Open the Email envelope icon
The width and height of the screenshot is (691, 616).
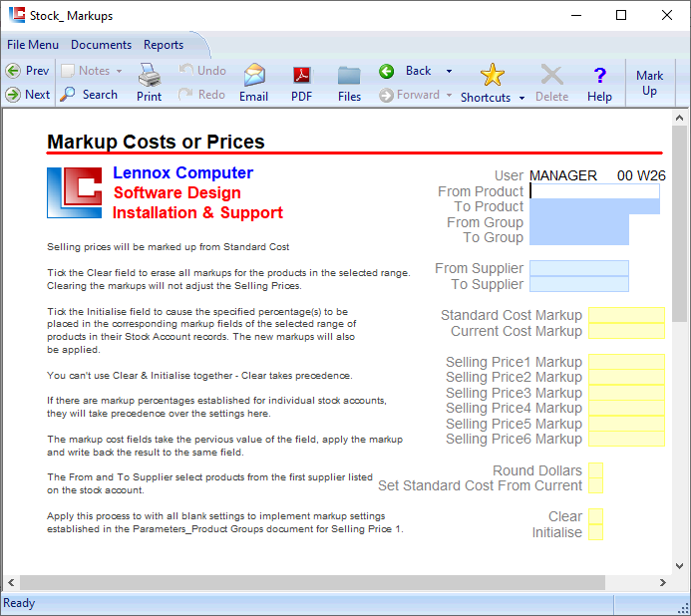[254, 76]
